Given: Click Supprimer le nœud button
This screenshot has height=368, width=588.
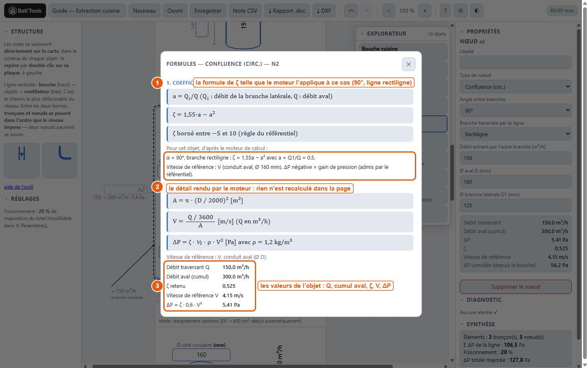Looking at the screenshot, I should tap(516, 287).
